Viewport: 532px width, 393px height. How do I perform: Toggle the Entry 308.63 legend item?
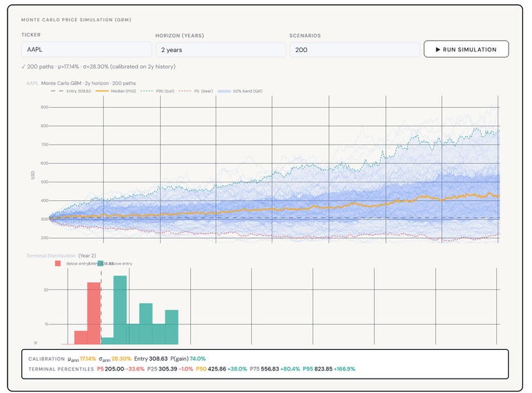click(x=71, y=91)
